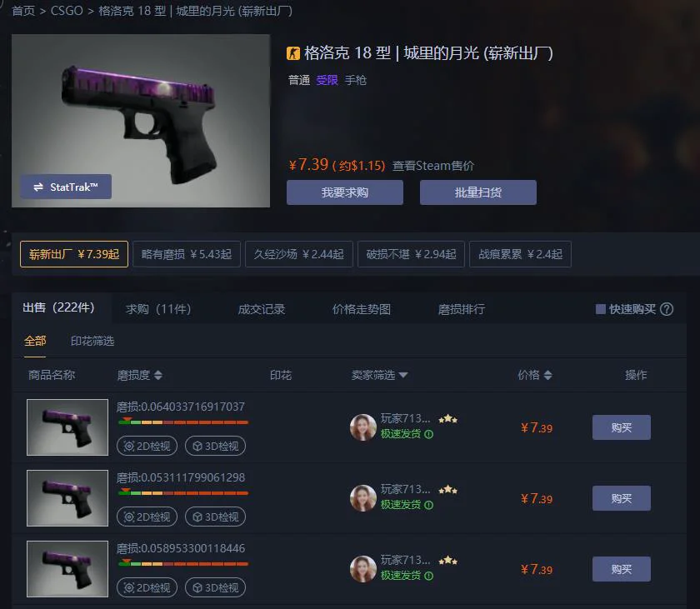Click the 查看Steam售价 link

(x=433, y=166)
